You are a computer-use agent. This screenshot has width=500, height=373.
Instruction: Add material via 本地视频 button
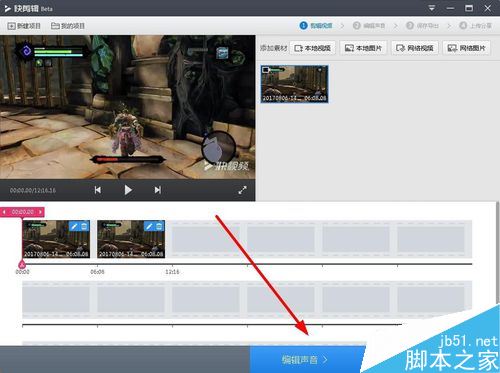tap(313, 48)
